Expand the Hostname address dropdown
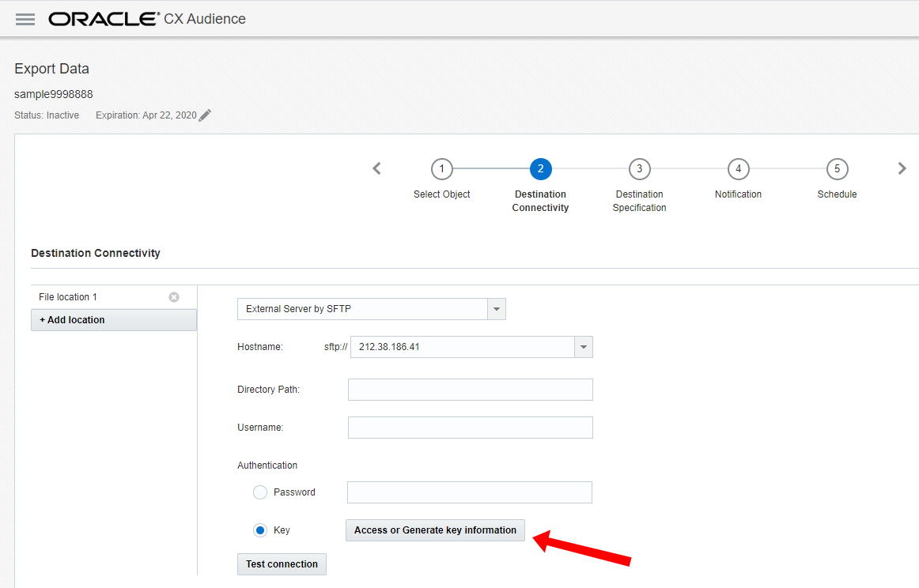This screenshot has width=919, height=588. [x=583, y=346]
